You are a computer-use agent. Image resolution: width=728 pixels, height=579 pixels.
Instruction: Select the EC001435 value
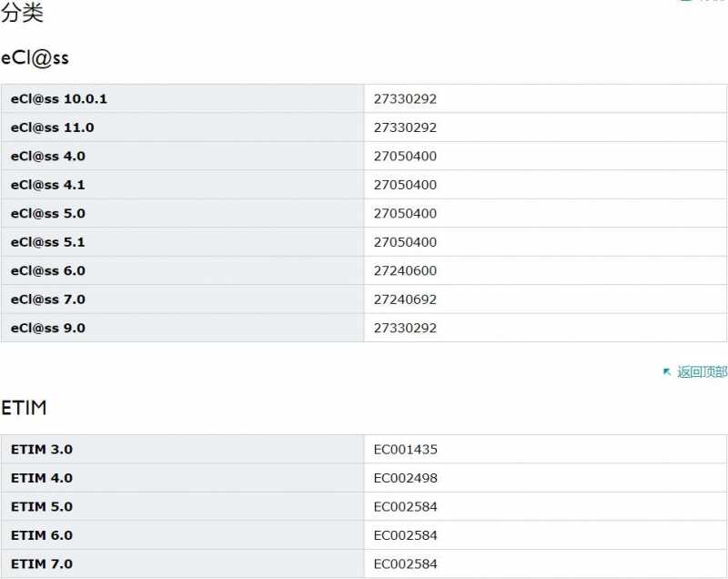point(405,450)
